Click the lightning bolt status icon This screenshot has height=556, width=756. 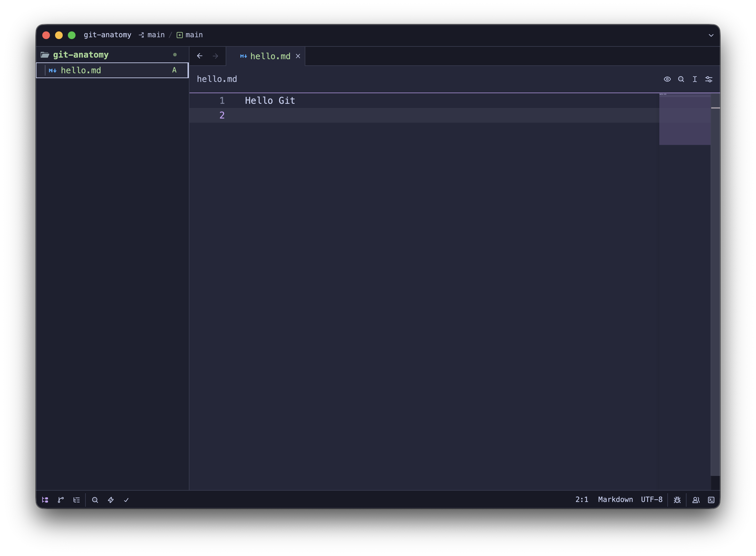point(111,500)
